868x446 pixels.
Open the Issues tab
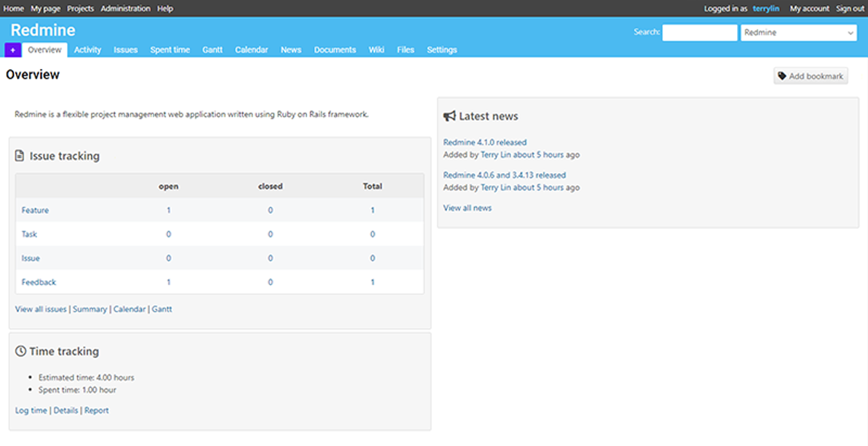point(125,50)
